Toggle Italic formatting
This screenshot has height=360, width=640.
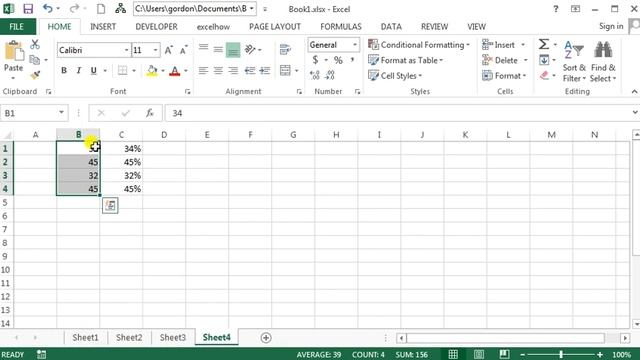(x=79, y=71)
